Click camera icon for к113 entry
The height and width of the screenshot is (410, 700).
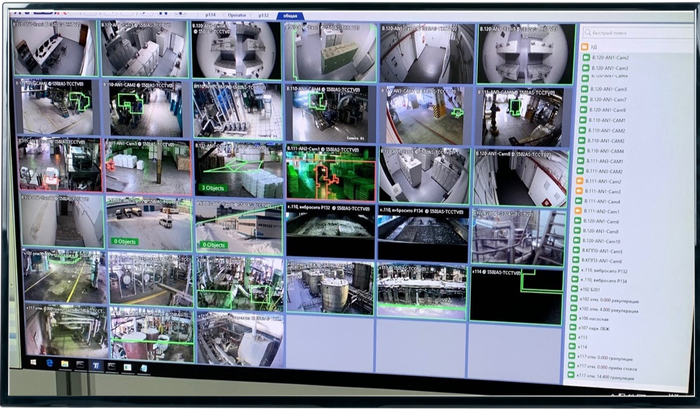(572, 337)
